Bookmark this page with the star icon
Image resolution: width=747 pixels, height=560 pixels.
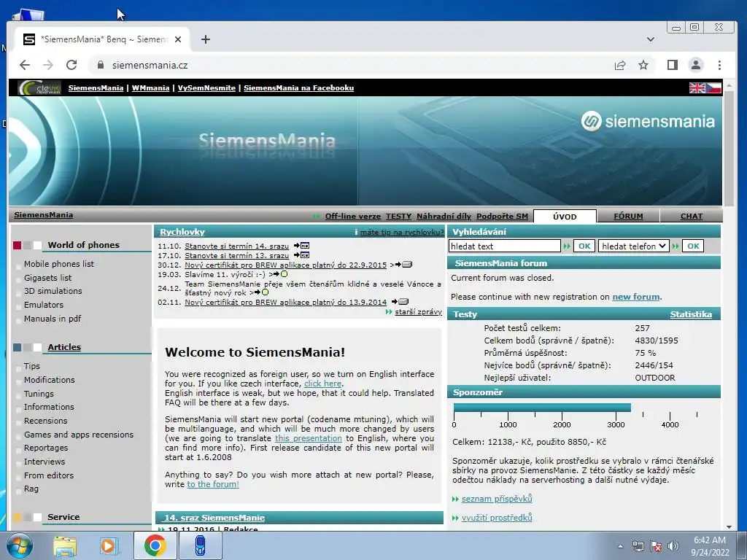[x=643, y=65]
